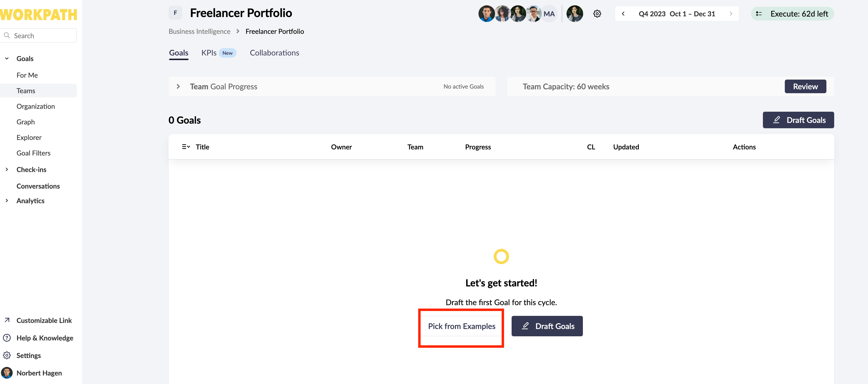Collapse the Goals sidebar section
Screen dimensions: 868x384
[x=7, y=58]
